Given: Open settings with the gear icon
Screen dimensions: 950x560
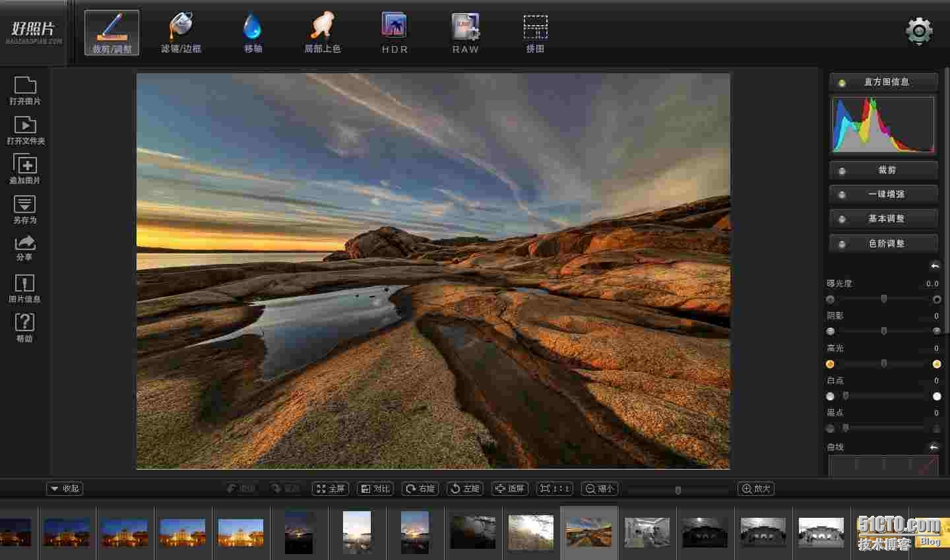Looking at the screenshot, I should [919, 31].
